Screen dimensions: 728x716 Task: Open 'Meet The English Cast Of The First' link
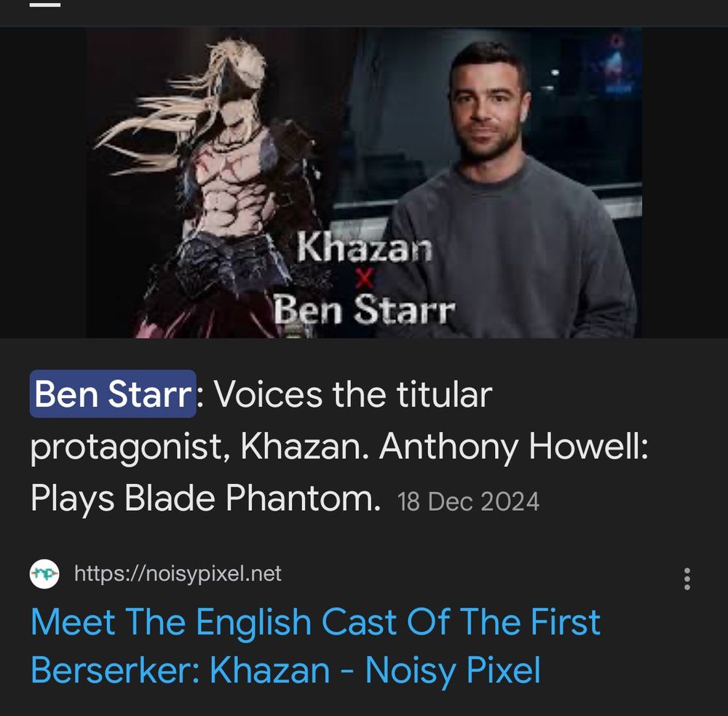(315, 622)
